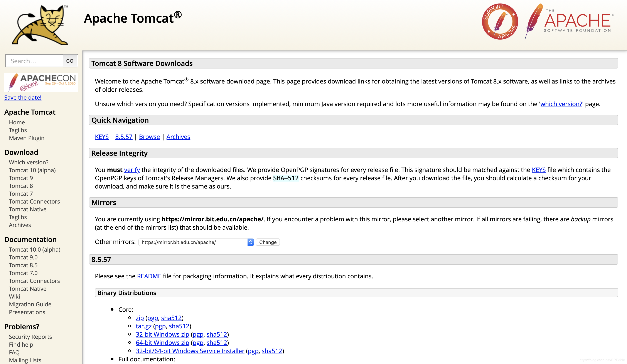This screenshot has width=627, height=364.
Task: Click Archives in Quick Navigation
Action: (x=178, y=137)
